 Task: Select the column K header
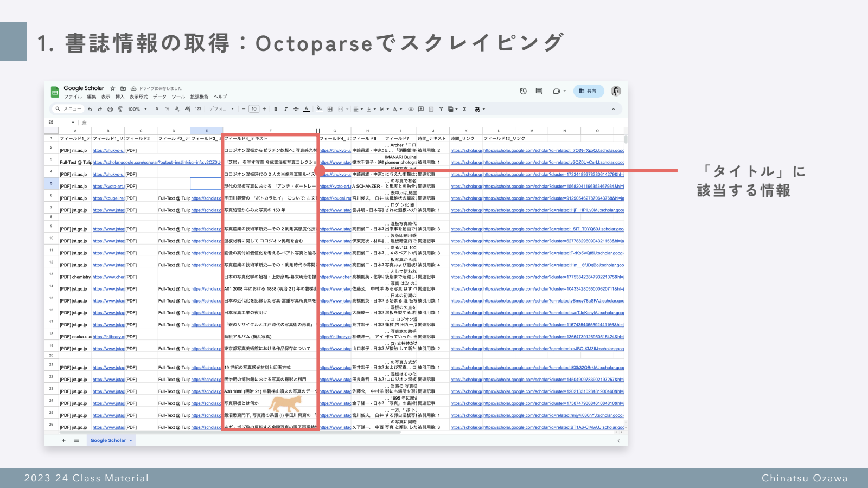coord(466,131)
